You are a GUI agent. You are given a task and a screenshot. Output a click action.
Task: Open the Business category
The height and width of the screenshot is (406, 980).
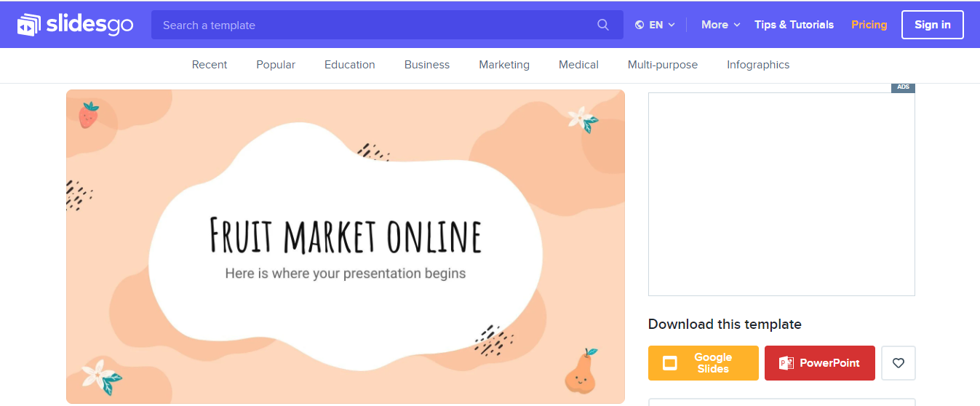[427, 65]
